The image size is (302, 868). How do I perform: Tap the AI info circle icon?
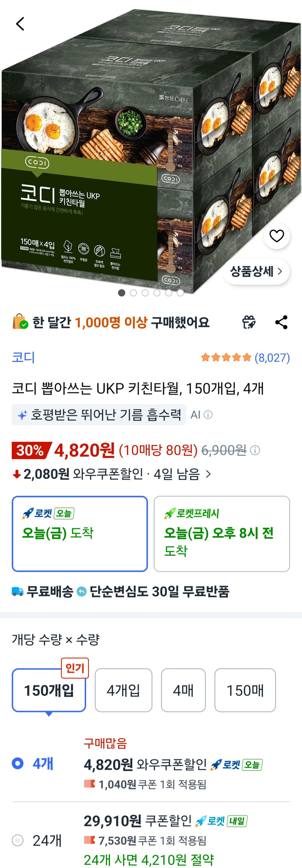pyautogui.click(x=208, y=415)
